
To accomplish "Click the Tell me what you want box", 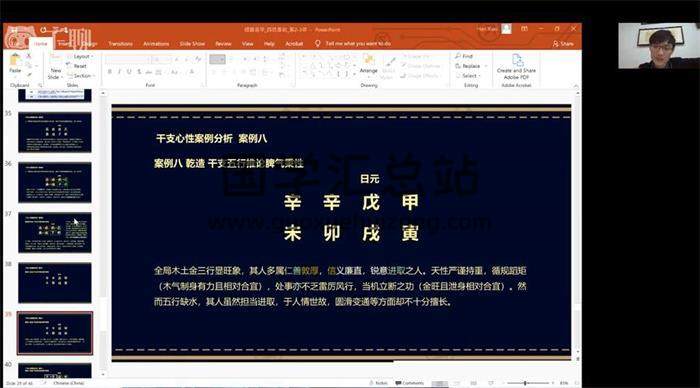I will pyautogui.click(x=358, y=44).
